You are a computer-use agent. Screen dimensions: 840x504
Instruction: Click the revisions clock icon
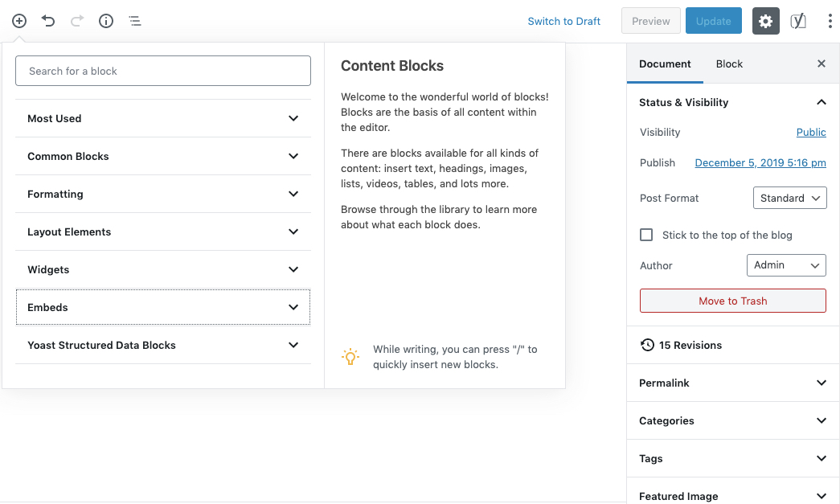coord(647,345)
